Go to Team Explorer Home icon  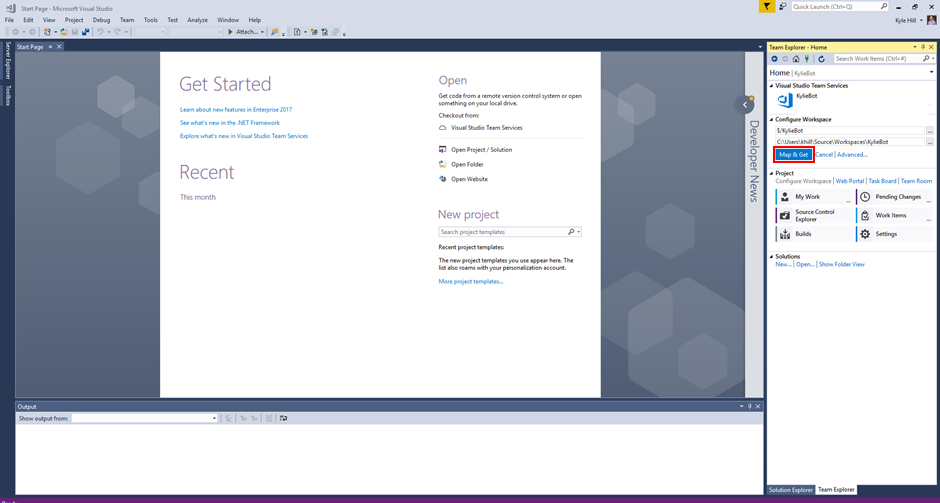(x=796, y=59)
